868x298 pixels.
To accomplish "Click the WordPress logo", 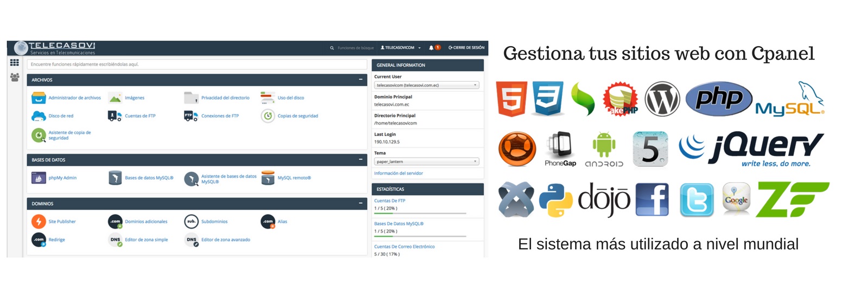I will pos(662,99).
